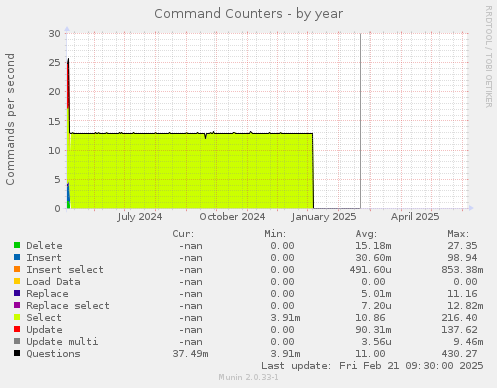Click the Questions average value 11.00
The width and height of the screenshot is (497, 388).
[x=370, y=354]
